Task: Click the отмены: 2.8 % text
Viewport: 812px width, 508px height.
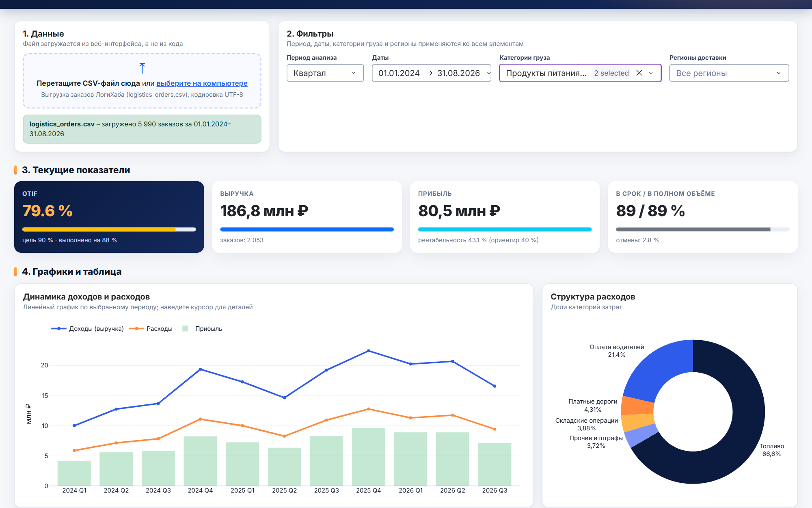Action: click(x=637, y=240)
